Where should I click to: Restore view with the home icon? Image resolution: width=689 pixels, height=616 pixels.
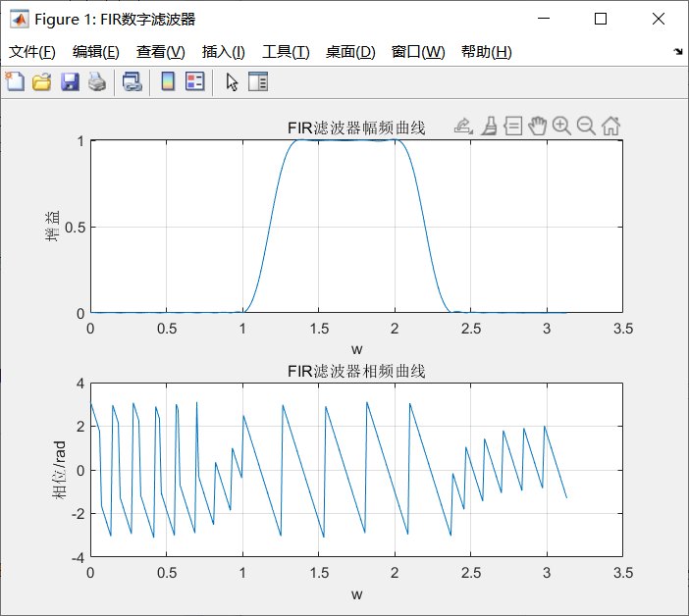610,126
